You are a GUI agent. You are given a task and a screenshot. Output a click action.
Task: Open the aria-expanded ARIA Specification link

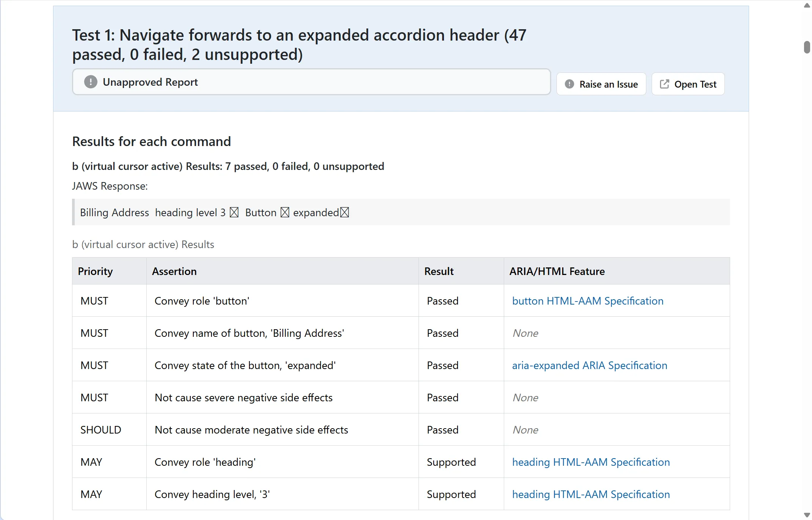[x=589, y=365]
